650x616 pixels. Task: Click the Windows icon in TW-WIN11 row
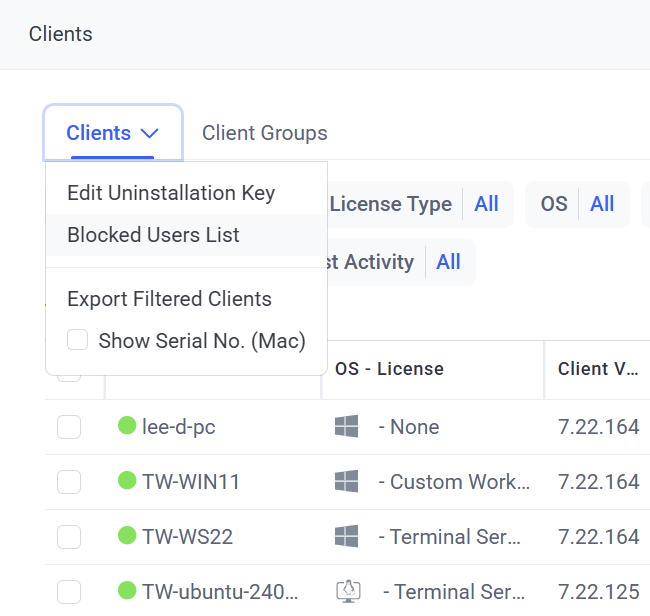coord(346,482)
